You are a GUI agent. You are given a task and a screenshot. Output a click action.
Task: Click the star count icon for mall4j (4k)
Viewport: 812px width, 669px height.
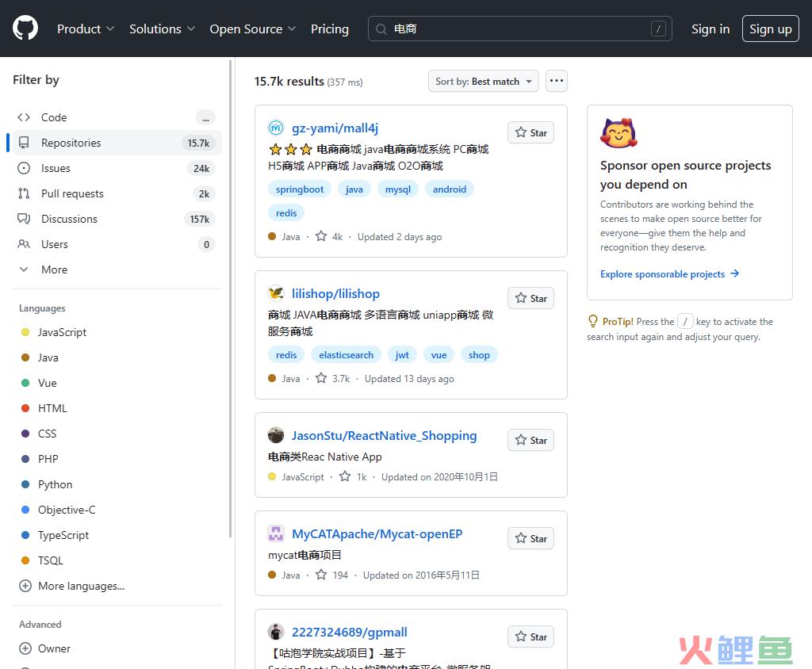[x=321, y=237]
